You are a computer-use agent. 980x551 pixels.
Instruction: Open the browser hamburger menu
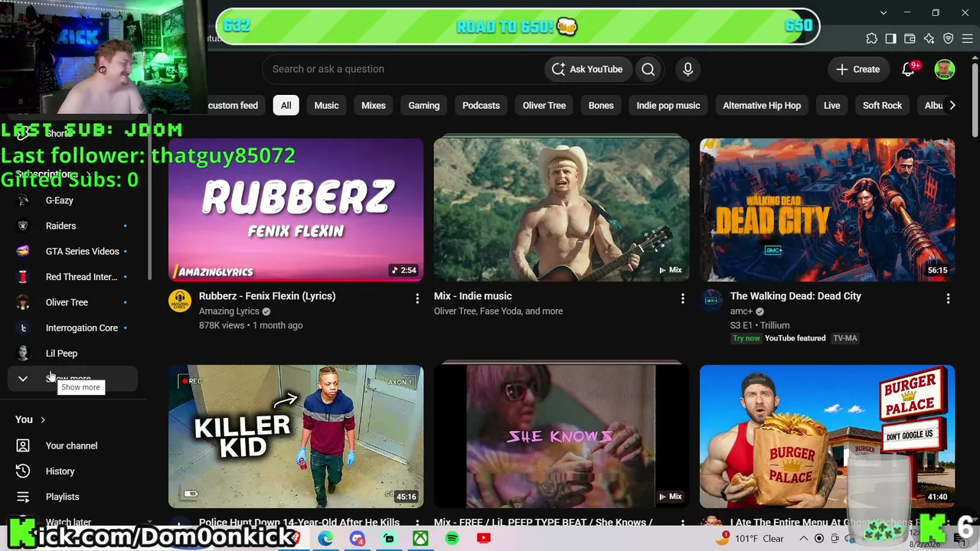[967, 39]
